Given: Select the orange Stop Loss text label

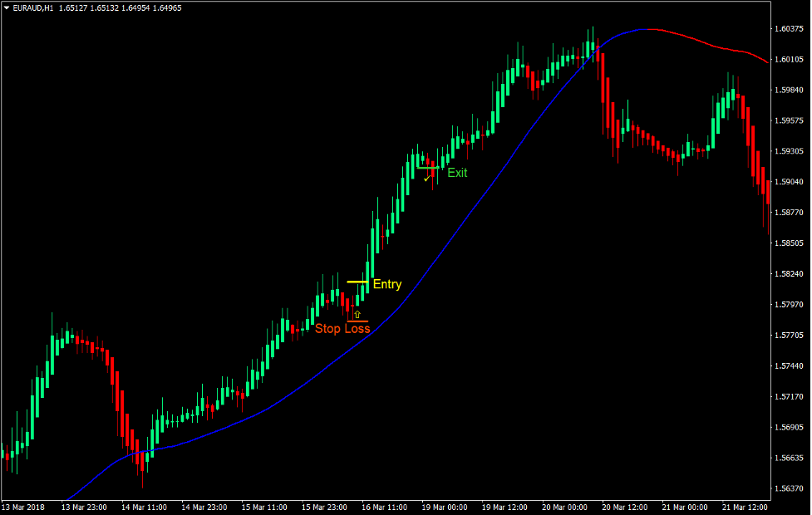Looking at the screenshot, I should [342, 329].
